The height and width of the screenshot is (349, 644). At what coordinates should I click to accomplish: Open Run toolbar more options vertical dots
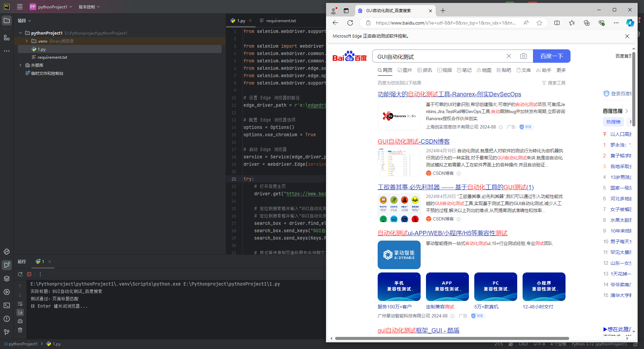(x=40, y=274)
